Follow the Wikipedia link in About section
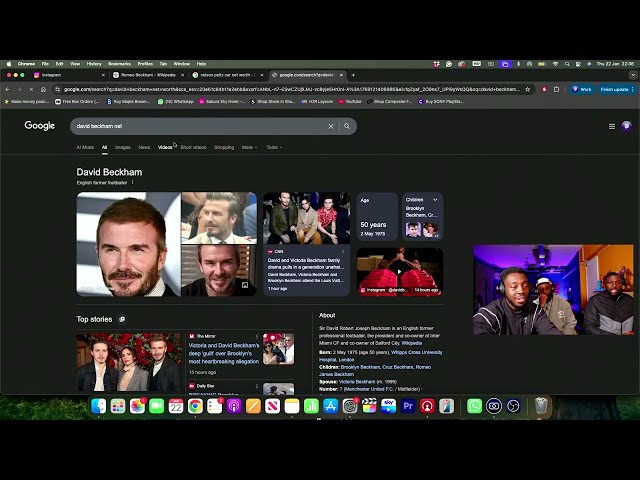The image size is (640, 480). tap(411, 343)
